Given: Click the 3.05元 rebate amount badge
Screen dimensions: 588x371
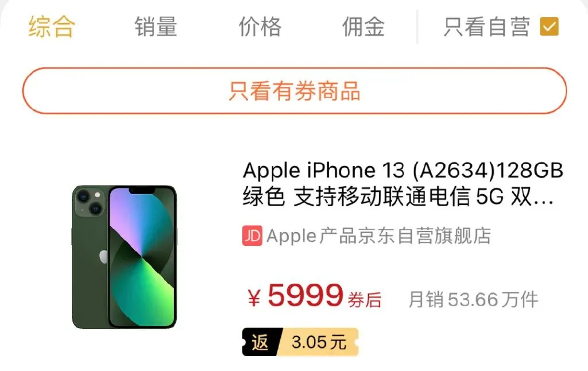Looking at the screenshot, I should (319, 342).
